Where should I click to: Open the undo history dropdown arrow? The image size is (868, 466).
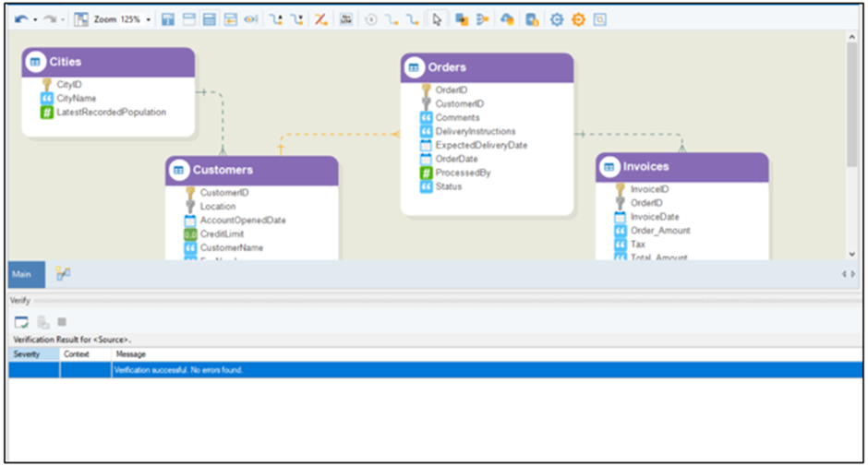[35, 19]
